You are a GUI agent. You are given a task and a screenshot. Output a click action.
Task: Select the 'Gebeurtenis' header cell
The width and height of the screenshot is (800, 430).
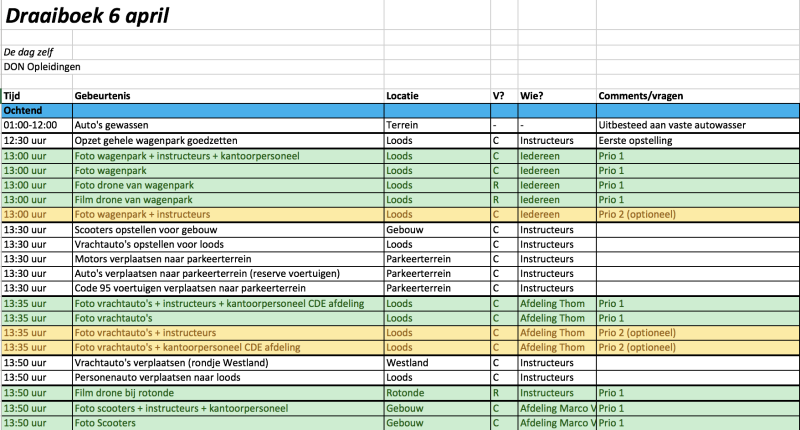228,96
